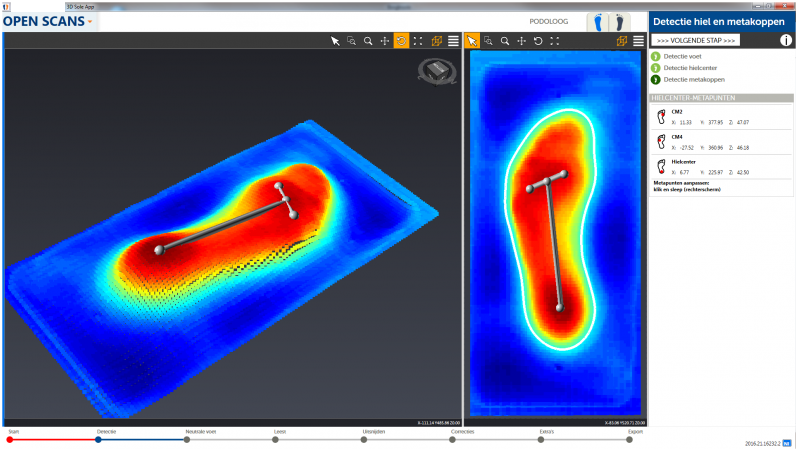The height and width of the screenshot is (452, 796).
Task: Select the pointer tool in 3D view toolbar
Action: click(x=337, y=41)
